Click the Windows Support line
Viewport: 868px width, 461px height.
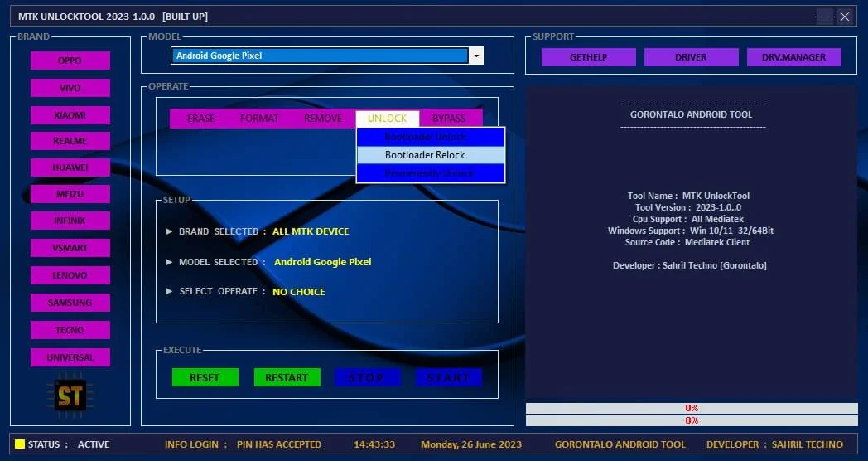pos(691,230)
